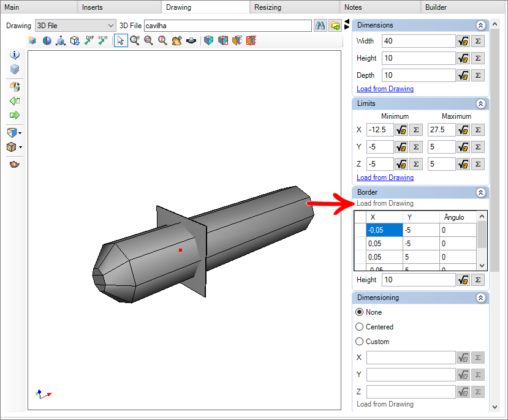Open the info bubble icon in sidebar

coord(15,55)
